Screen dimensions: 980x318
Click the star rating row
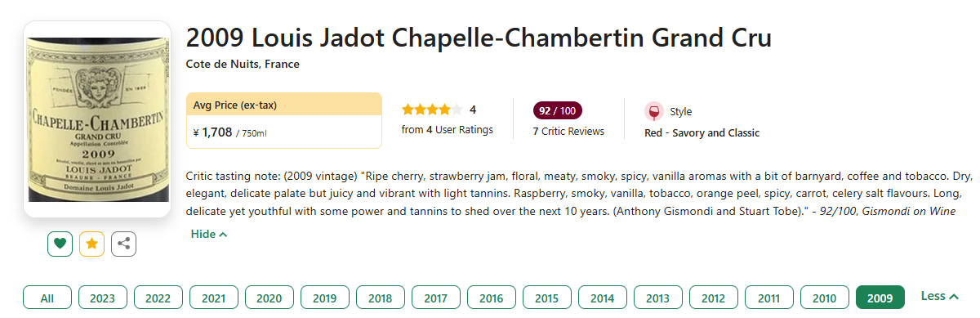pyautogui.click(x=432, y=110)
